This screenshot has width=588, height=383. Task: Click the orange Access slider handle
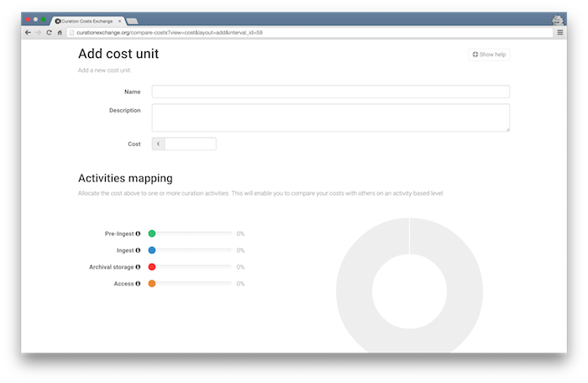(x=152, y=284)
